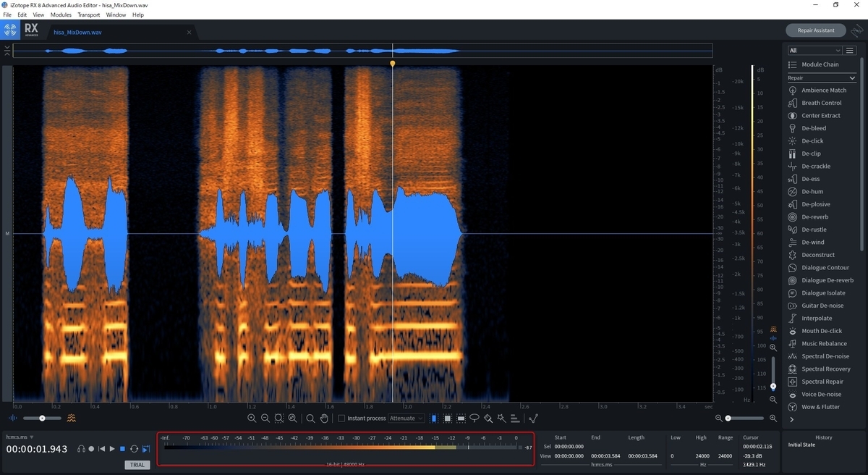Click the zoom out horizontally magnifier icon
Viewport: 868px width, 475px height.
(x=265, y=418)
